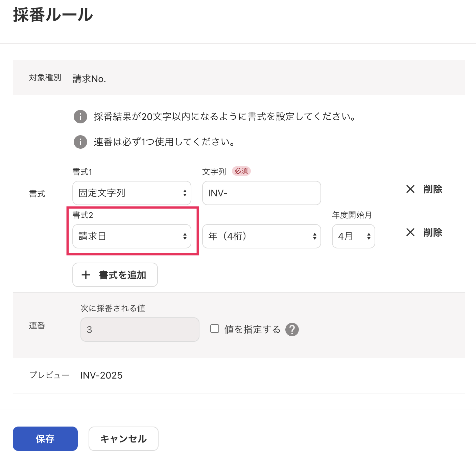Viewport: 476px width, 459px height.
Task: Click the info icon beside 連番は必ず note
Action: 80,142
